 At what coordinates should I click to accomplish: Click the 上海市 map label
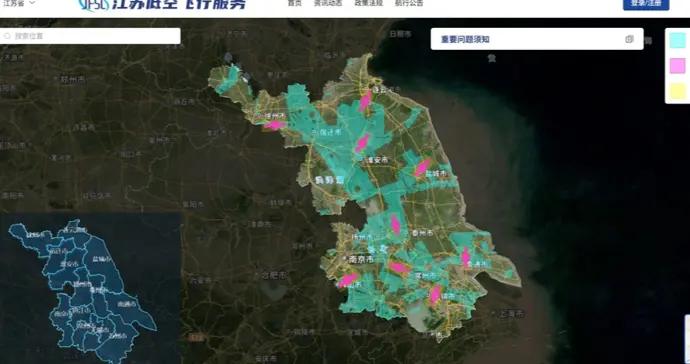511,314
